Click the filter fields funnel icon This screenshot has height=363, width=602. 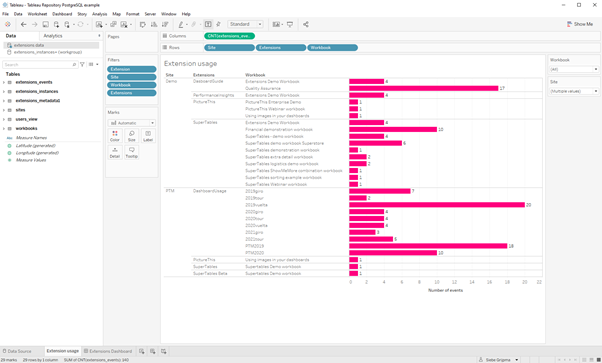(x=82, y=65)
